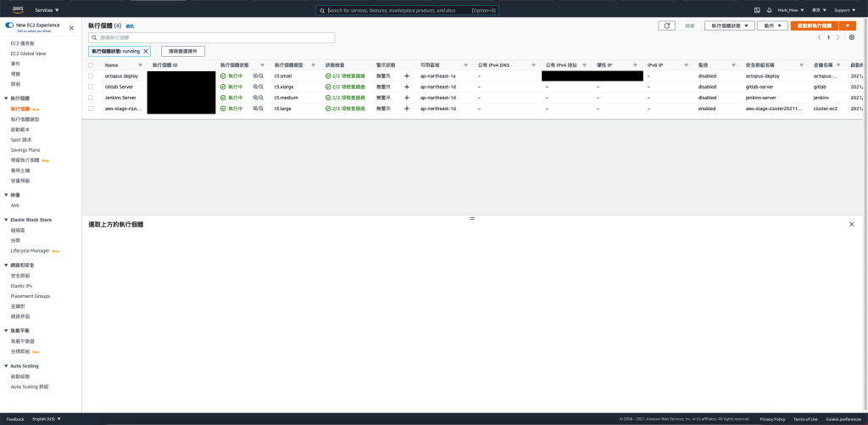This screenshot has height=425, width=868.
Task: Click zoom-in icon for aws-stage-clus row
Action: coord(256,109)
